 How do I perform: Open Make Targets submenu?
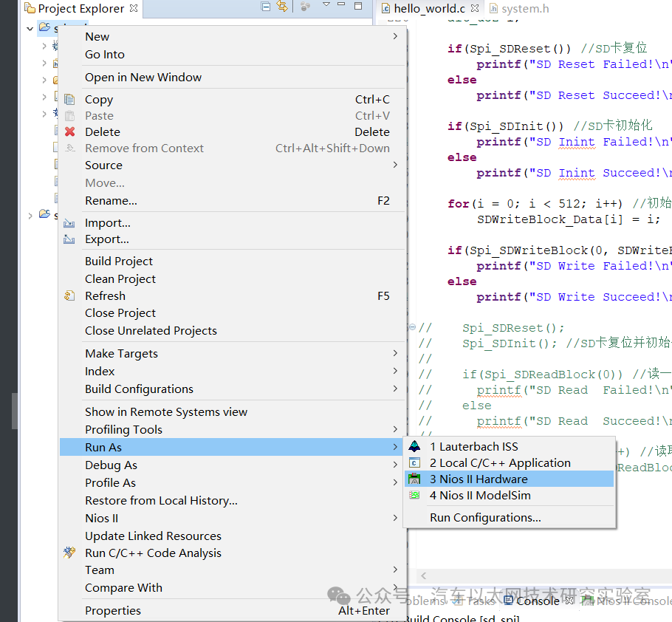(232, 353)
